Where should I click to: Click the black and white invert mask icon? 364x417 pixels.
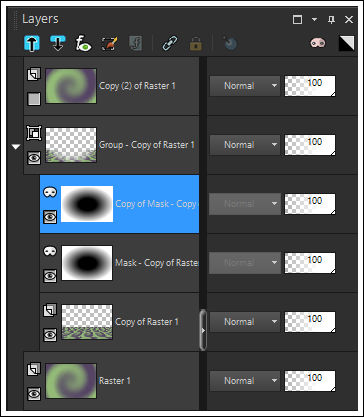pos(346,44)
